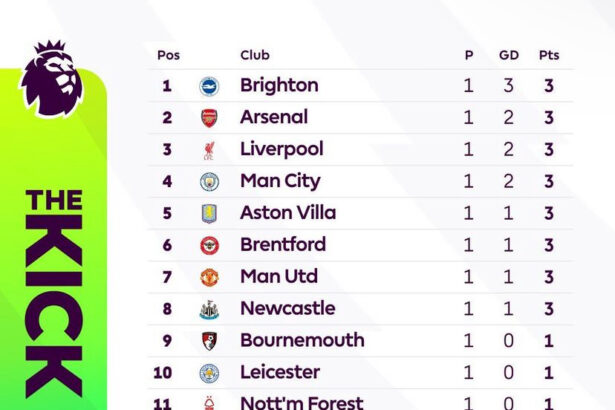Select the GD column header
Viewport: 615px width, 410px height.
pos(509,55)
